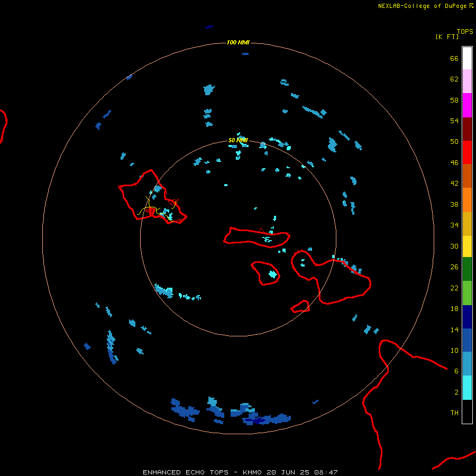Screen dimensions: 476x476
Task: Select the magenta 58 kft legend swatch
Action: pos(467,105)
